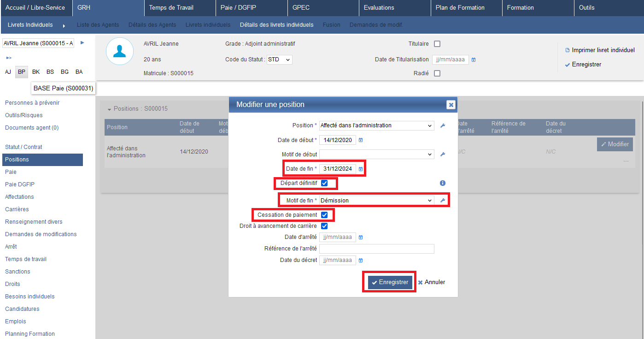Open calendar picker for Date de début
This screenshot has height=339, width=644.
(361, 140)
